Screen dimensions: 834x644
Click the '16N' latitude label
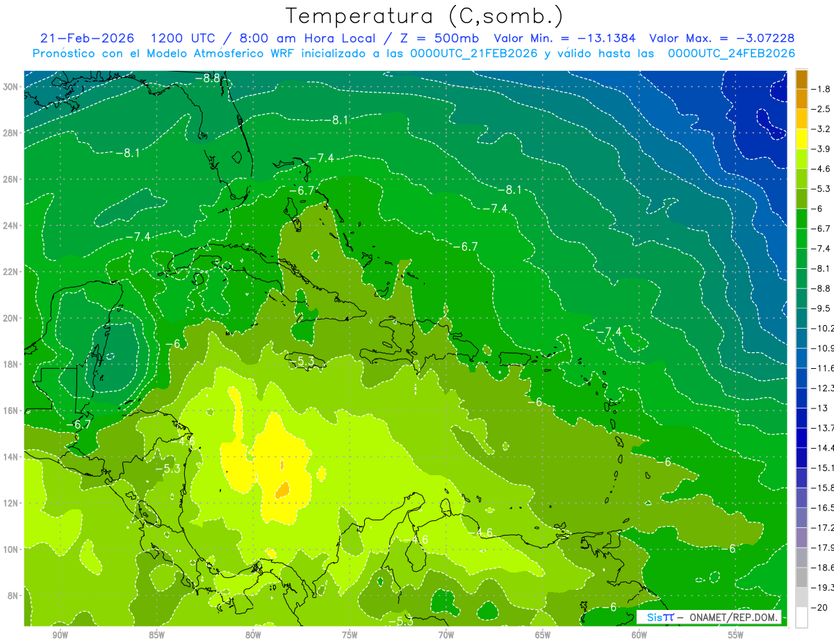10,411
